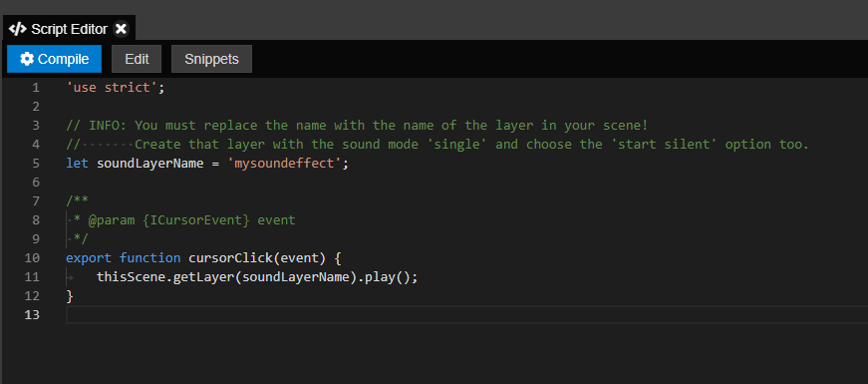The image size is (868, 384).
Task: Click the closing brace on line 12
Action: [x=70, y=296]
